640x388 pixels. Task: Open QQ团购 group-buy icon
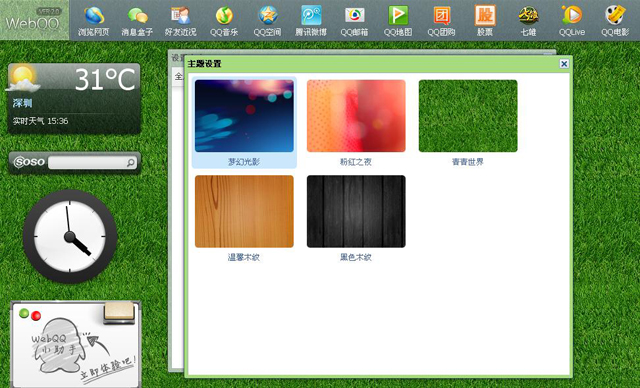[x=441, y=20]
